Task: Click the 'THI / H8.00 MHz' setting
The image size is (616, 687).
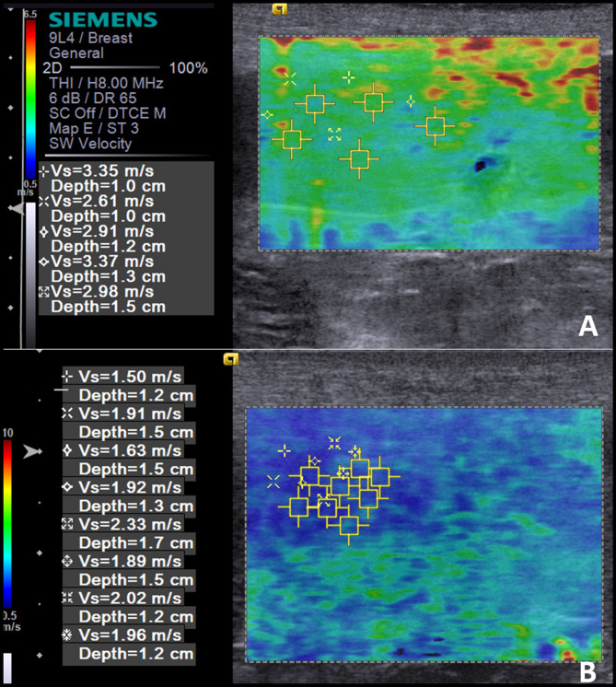Action: coord(106,83)
